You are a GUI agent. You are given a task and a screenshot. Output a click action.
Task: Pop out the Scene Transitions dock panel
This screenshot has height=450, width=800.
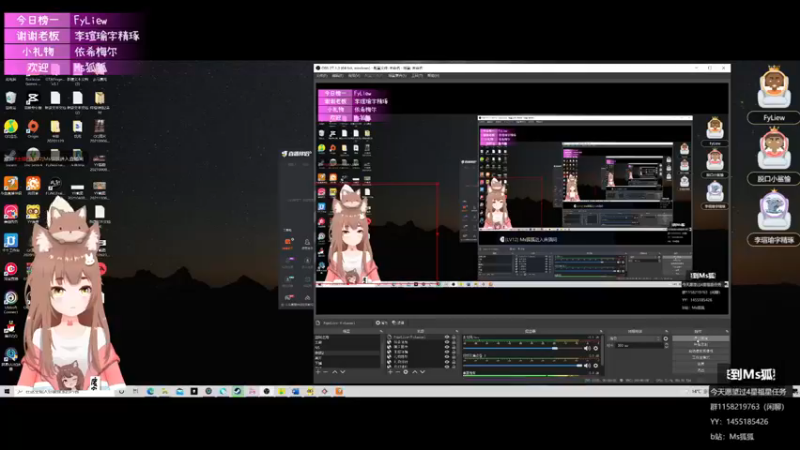click(666, 331)
